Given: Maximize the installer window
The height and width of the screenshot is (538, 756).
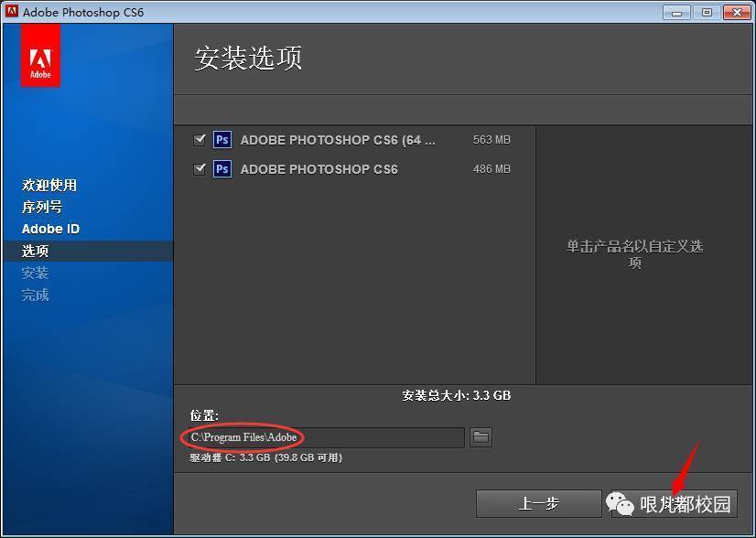Looking at the screenshot, I should point(707,12).
